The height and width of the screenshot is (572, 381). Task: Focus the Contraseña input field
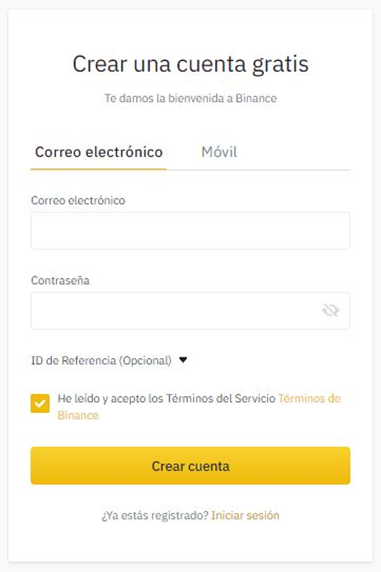click(190, 310)
